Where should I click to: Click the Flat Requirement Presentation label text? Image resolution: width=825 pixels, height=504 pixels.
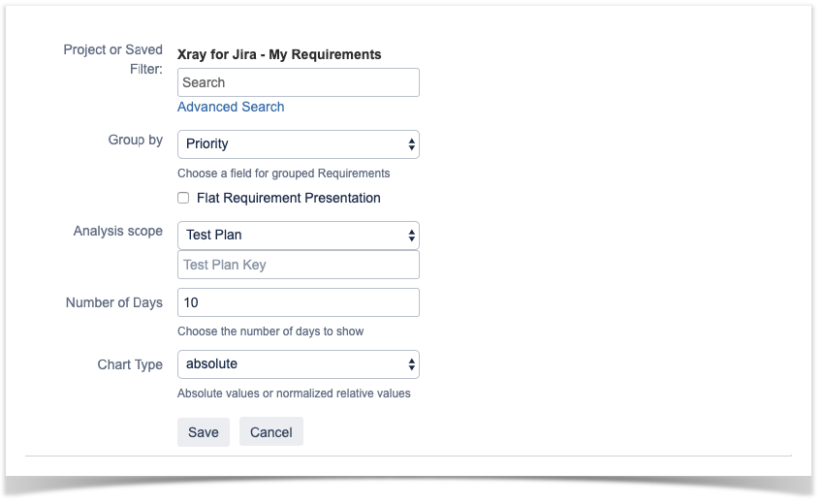(x=288, y=198)
